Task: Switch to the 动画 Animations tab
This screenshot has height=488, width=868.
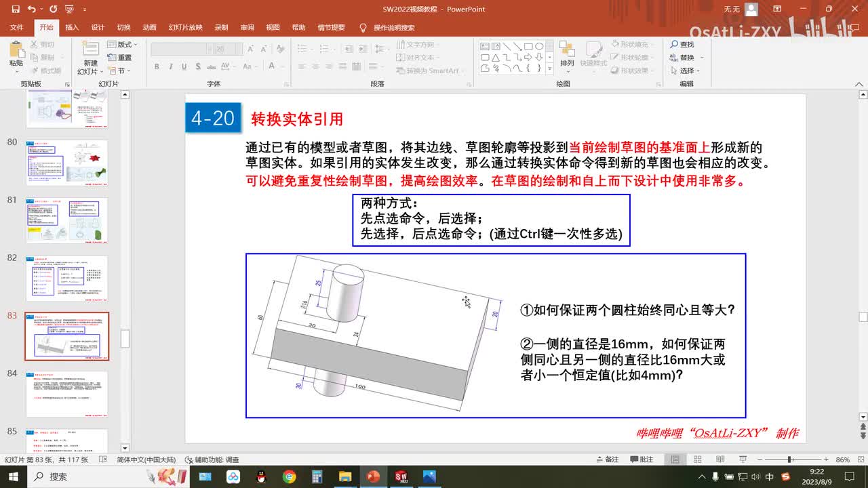Action: [x=149, y=28]
